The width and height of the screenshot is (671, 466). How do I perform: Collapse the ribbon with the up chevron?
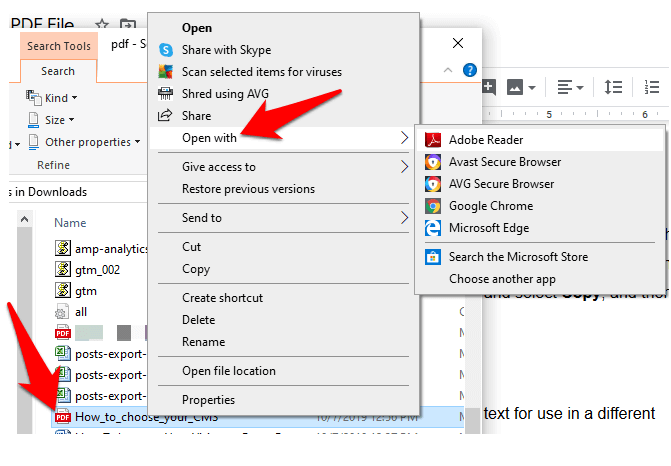[x=448, y=70]
